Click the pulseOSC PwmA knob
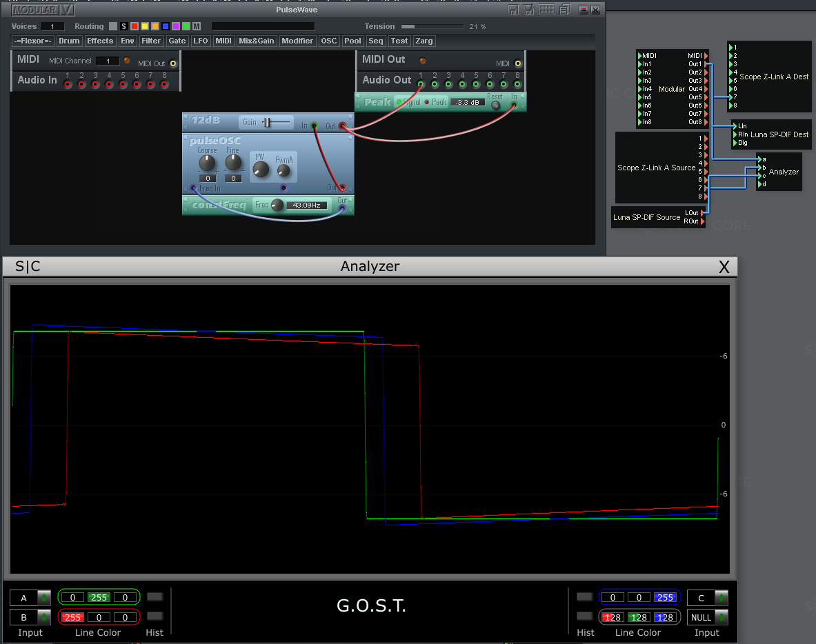Viewport: 816px width, 644px height. (x=283, y=170)
